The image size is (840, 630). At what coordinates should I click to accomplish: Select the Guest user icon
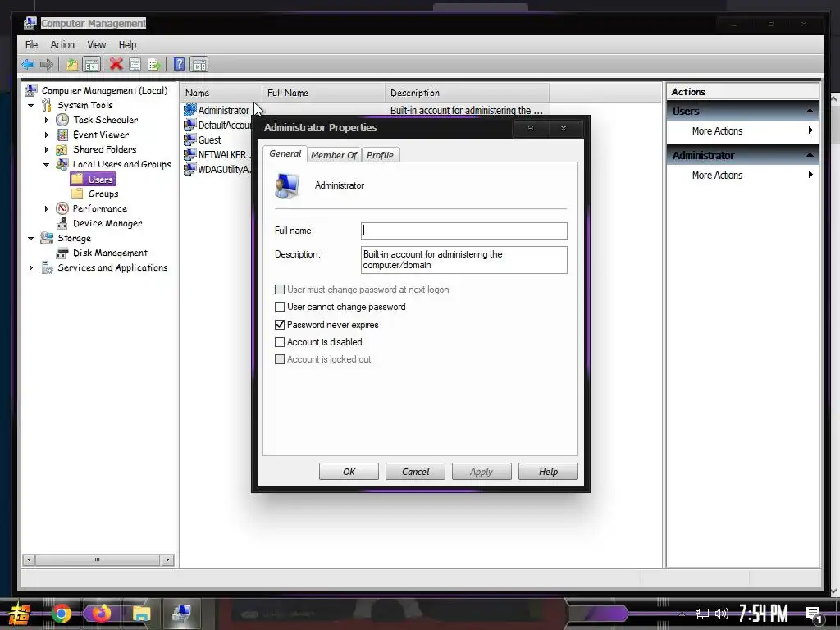pos(190,139)
